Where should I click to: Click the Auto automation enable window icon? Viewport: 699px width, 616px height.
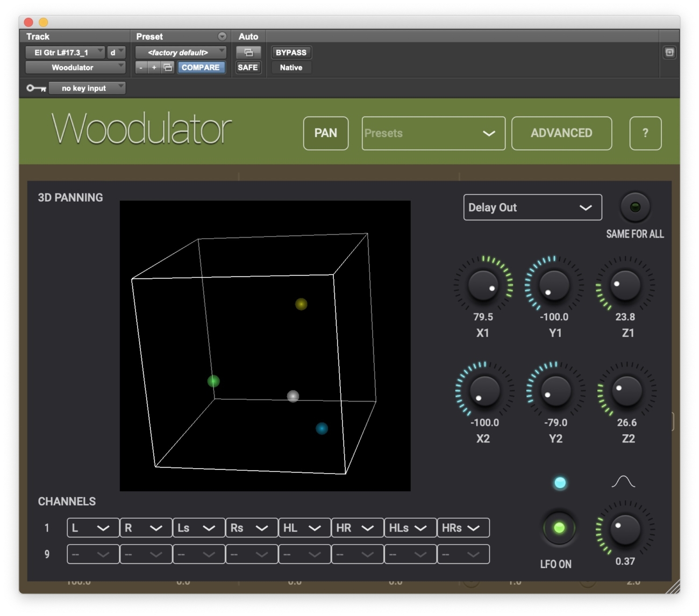(x=248, y=52)
